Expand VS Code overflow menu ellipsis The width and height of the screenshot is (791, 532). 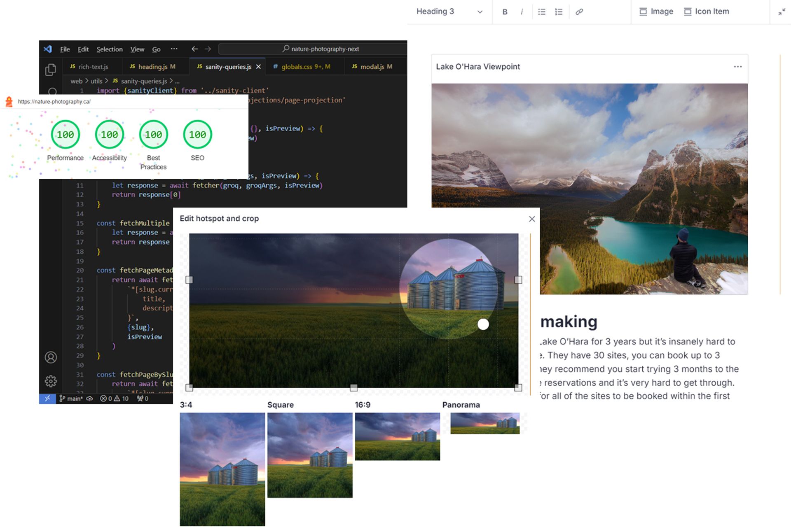[x=174, y=49]
